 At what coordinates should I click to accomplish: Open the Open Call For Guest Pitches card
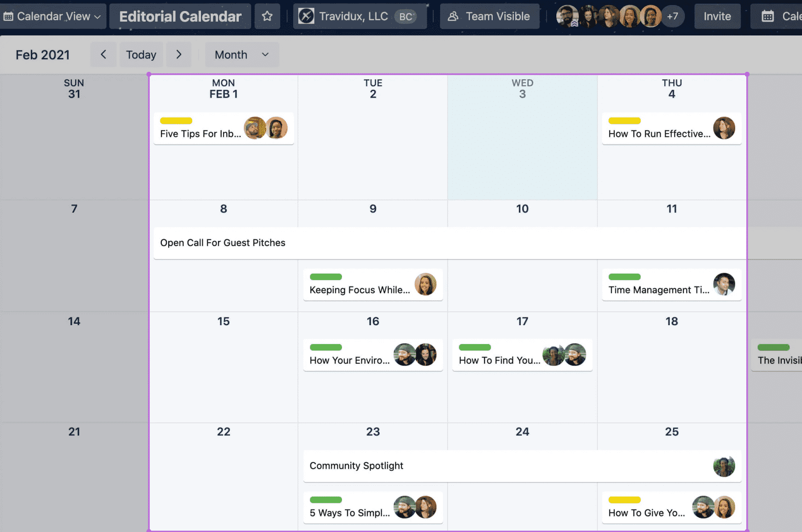[x=223, y=243]
